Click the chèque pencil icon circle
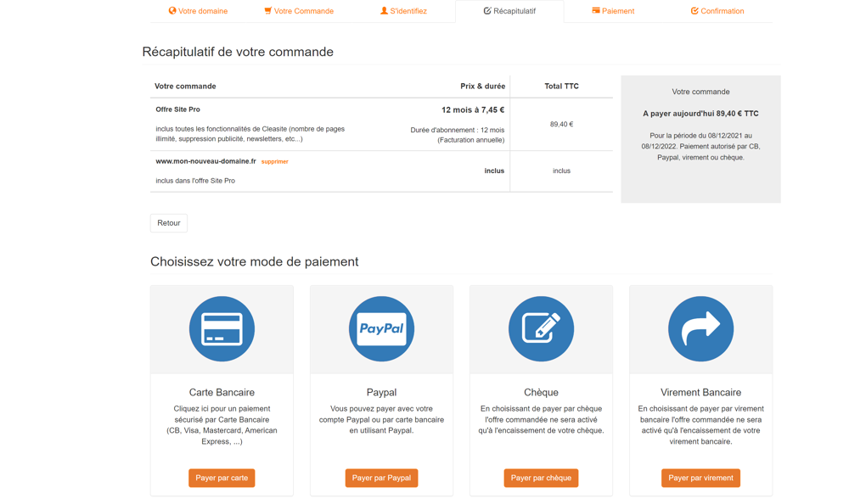Screen dimensions: 849x504 point(541,328)
